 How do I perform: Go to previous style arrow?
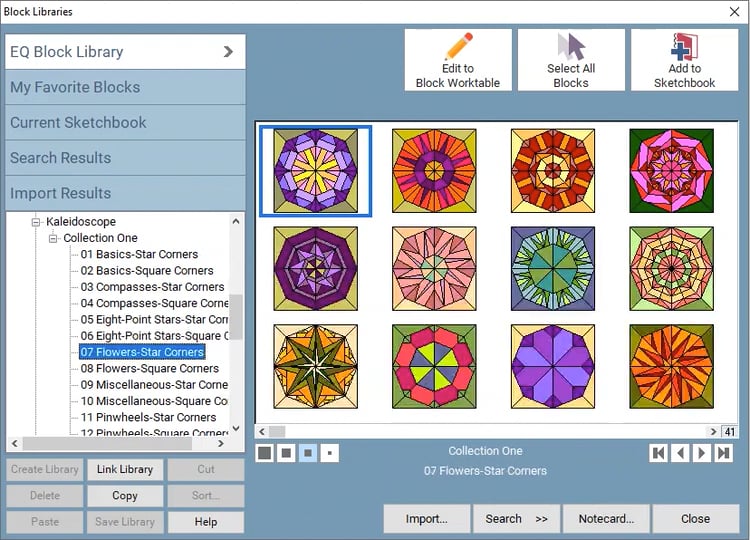680,452
